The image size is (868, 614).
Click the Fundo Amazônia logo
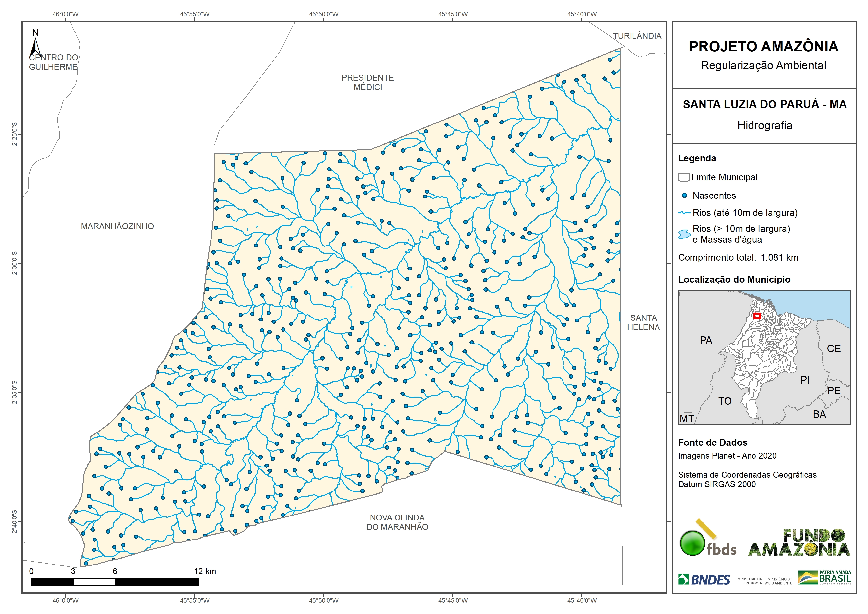tap(798, 542)
